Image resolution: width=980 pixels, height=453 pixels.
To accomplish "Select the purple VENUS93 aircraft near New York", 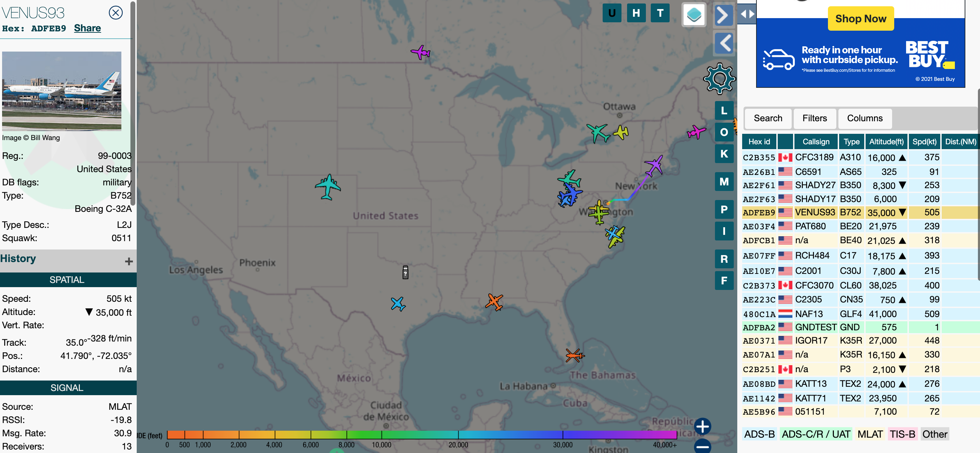I will pos(654,165).
